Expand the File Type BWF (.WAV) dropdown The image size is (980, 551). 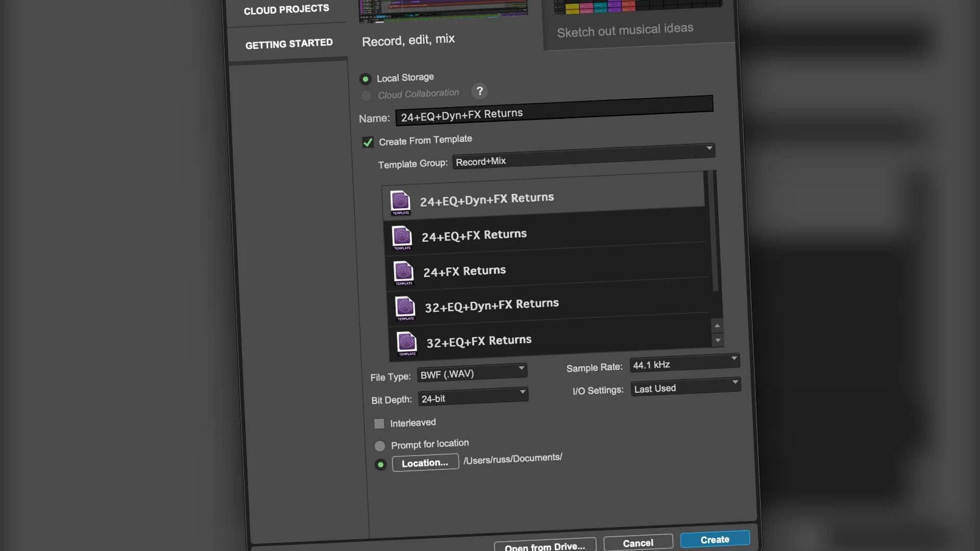coord(472,372)
